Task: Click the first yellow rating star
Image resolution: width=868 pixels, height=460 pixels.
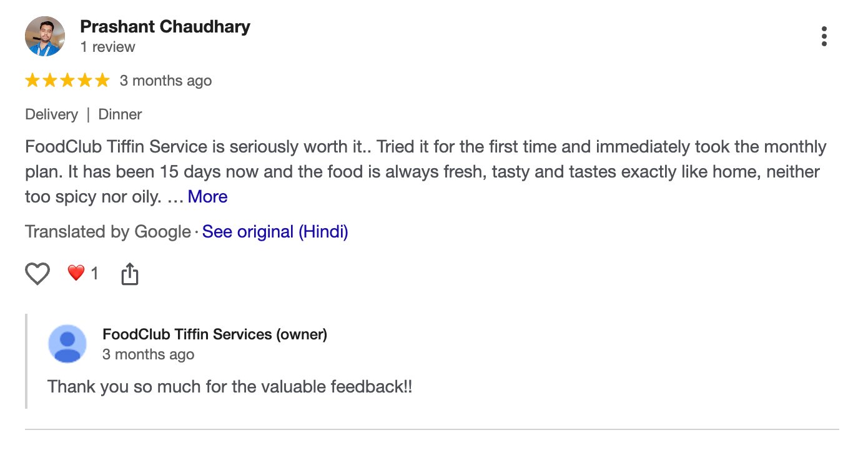Action: [x=32, y=81]
